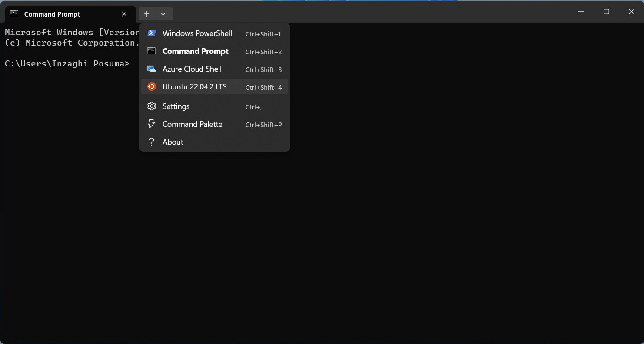Maximize the Terminal window
Viewport: 644px width, 344px height.
pos(607,12)
